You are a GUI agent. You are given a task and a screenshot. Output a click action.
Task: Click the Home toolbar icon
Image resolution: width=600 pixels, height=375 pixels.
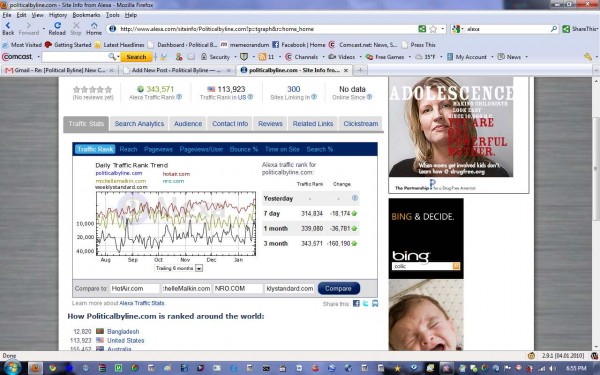click(x=94, y=25)
